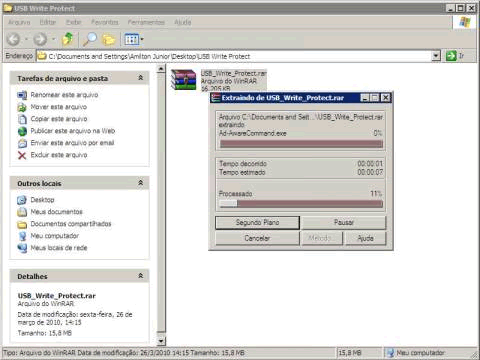Click the Back navigation arrow
This screenshot has width=480, height=360.
click(x=14, y=39)
